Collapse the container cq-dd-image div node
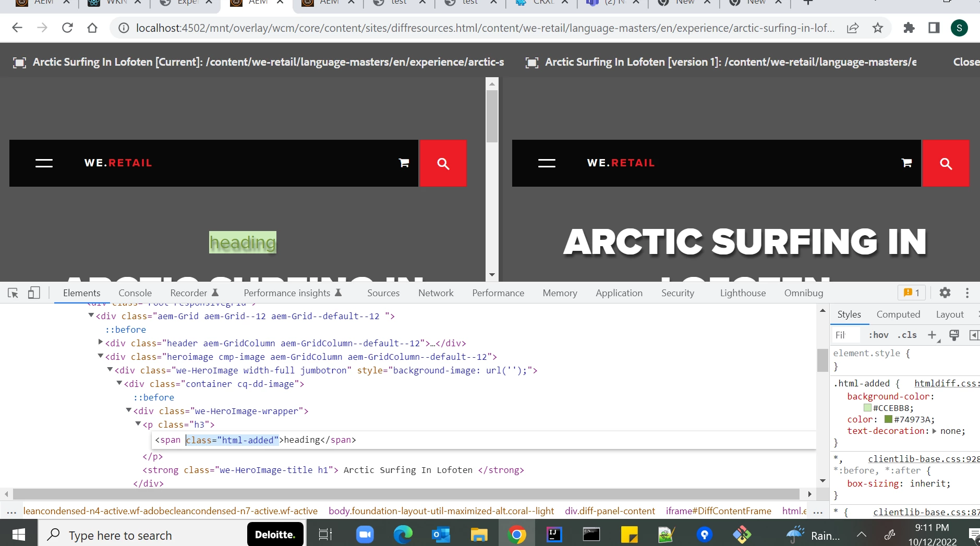Image resolution: width=980 pixels, height=546 pixels. (119, 383)
